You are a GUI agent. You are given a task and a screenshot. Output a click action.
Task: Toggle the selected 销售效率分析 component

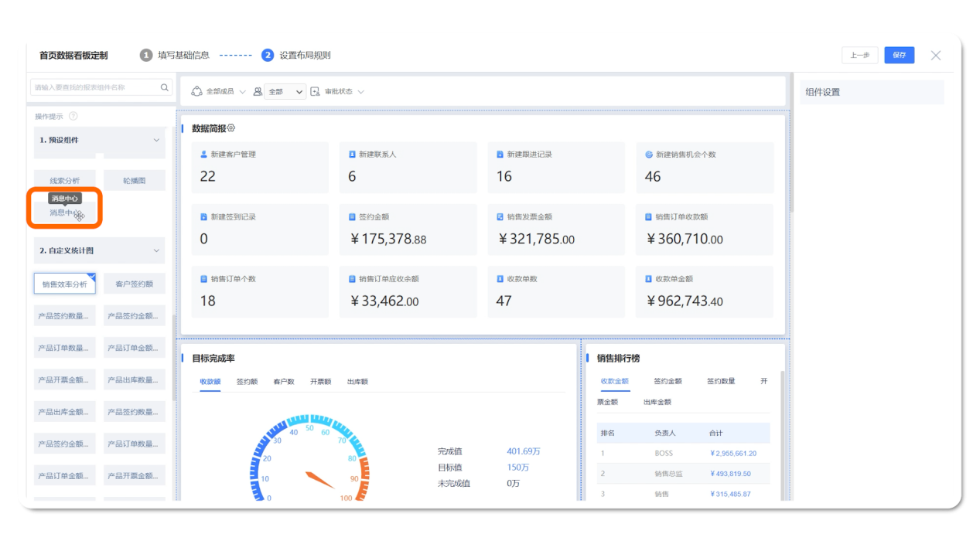64,284
